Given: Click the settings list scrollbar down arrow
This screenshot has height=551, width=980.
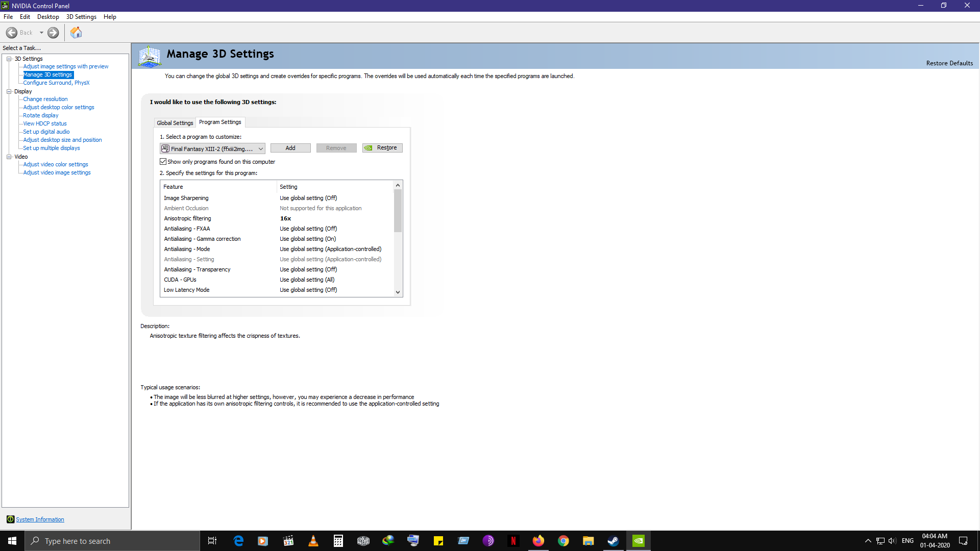Looking at the screenshot, I should tap(398, 292).
